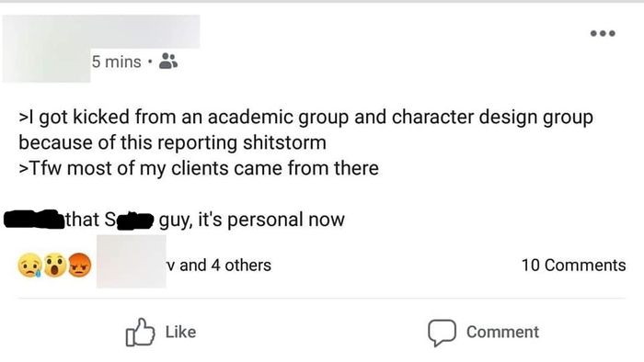Click the Like button label

click(x=180, y=332)
